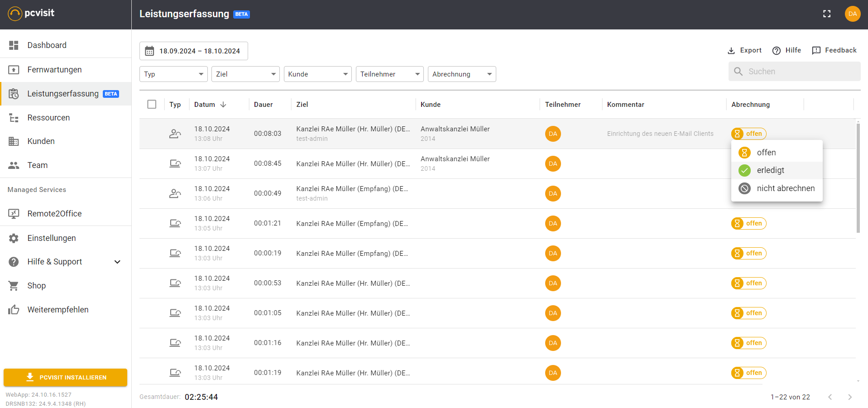Click the Feedback speech bubble icon
Screen dimensions: 868x408
pos(816,51)
